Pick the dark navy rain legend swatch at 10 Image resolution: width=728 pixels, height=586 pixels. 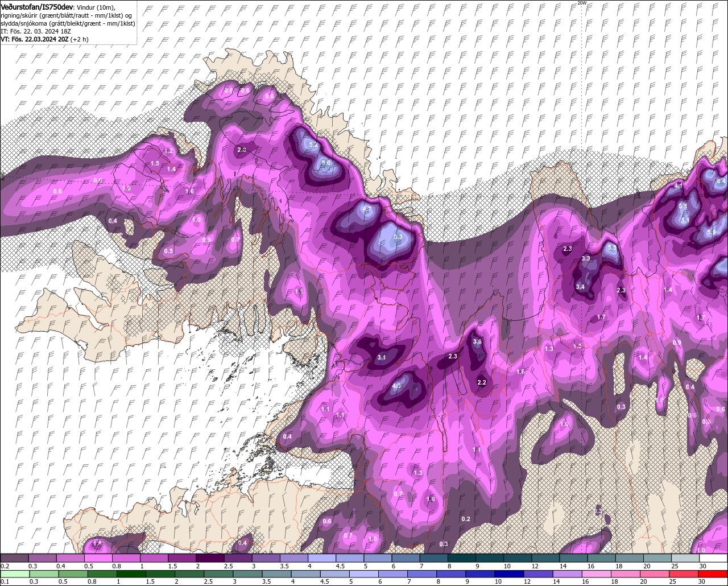coord(509,574)
